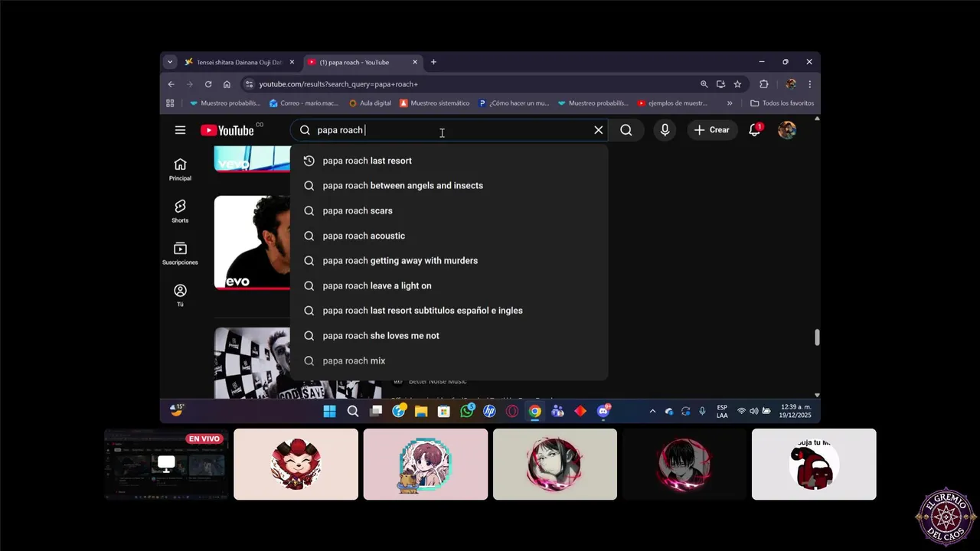Reload the page in Chrome

click(208, 84)
